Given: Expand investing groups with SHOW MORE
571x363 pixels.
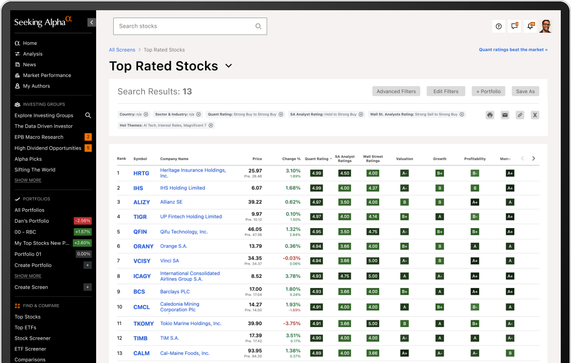Looking at the screenshot, I should [28, 180].
